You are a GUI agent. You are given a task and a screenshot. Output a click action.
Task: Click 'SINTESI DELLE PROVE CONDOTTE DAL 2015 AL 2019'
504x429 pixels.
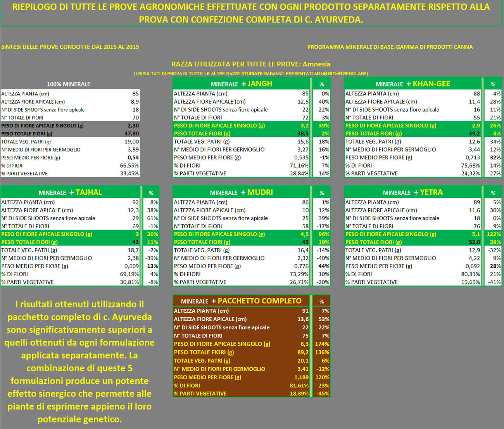coord(70,47)
